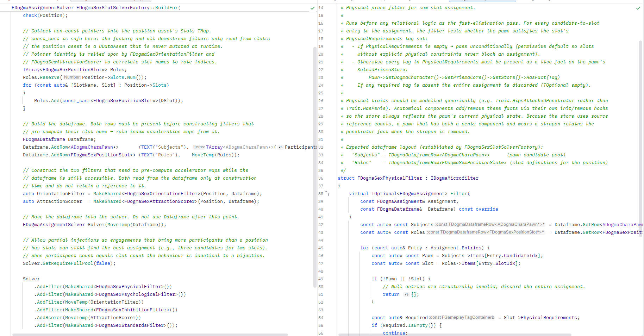644x336 pixels.
Task: Click the left editor's green inspection checkmark
Action: pyautogui.click(x=312, y=8)
